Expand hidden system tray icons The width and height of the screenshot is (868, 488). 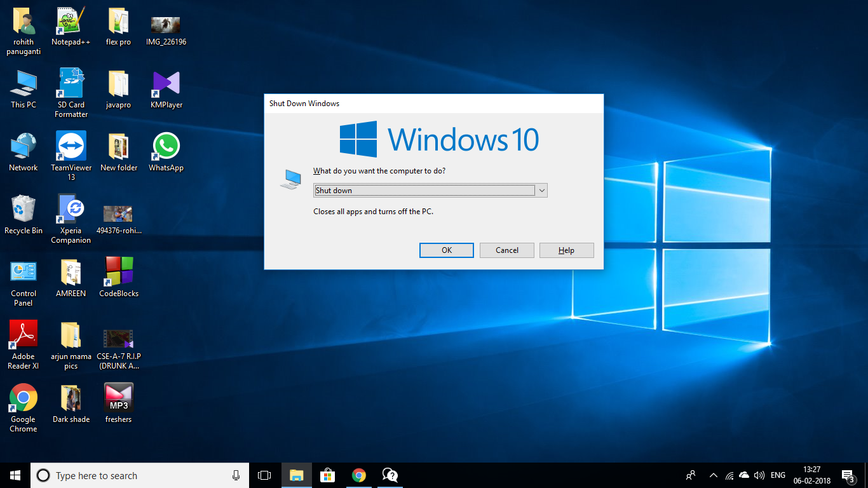click(712, 475)
